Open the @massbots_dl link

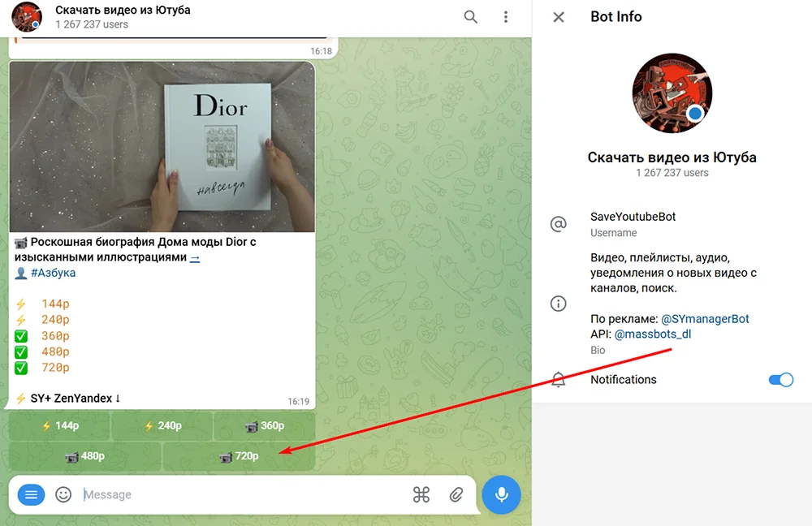pyautogui.click(x=653, y=334)
